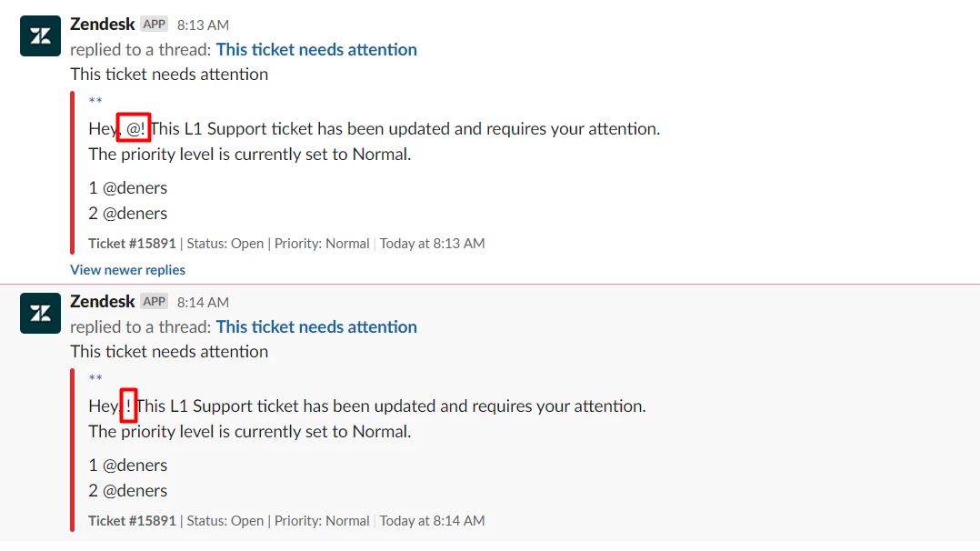Click the red-boxed "@!" text after Hey
Viewport: 980px width, 551px height.
(x=135, y=129)
